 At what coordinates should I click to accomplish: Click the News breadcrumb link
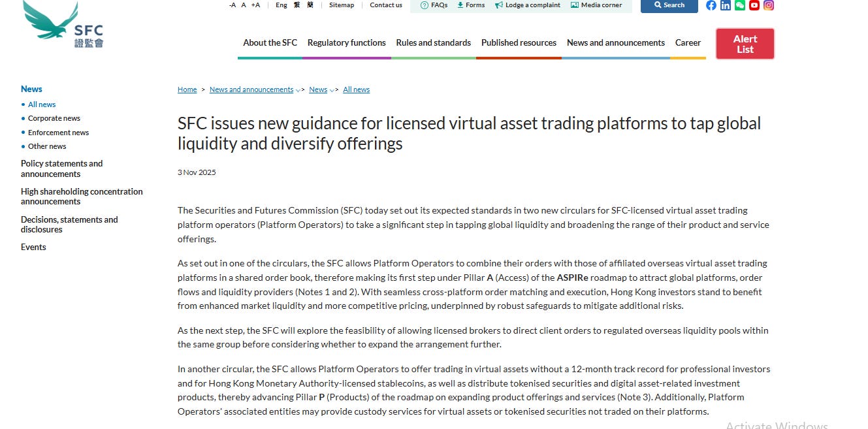(x=318, y=89)
